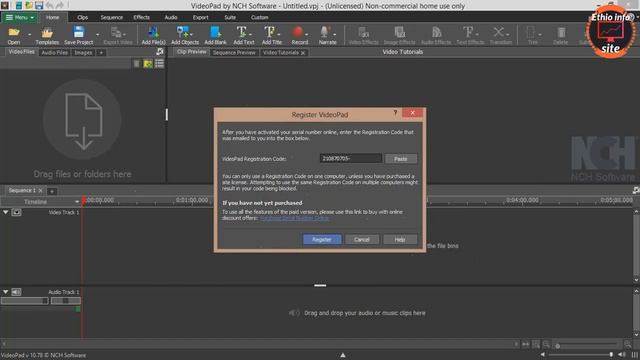Viewport: 640px width, 360px height.
Task: Open the Transition tool
Action: click(x=500, y=35)
